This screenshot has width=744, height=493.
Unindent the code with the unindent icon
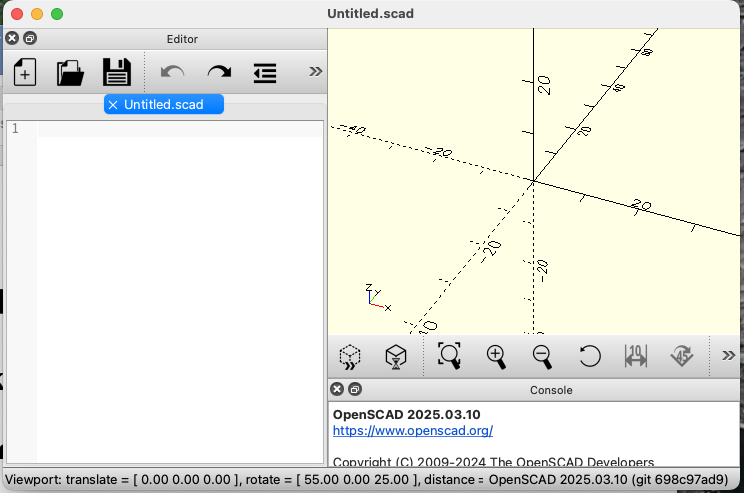[265, 73]
